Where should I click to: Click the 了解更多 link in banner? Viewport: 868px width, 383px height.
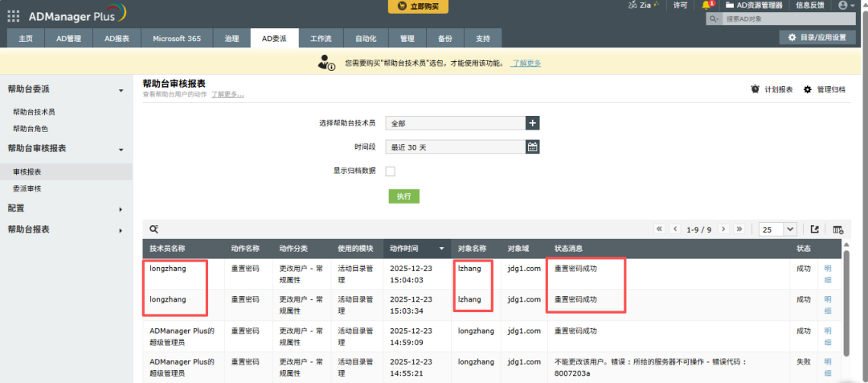pyautogui.click(x=526, y=64)
